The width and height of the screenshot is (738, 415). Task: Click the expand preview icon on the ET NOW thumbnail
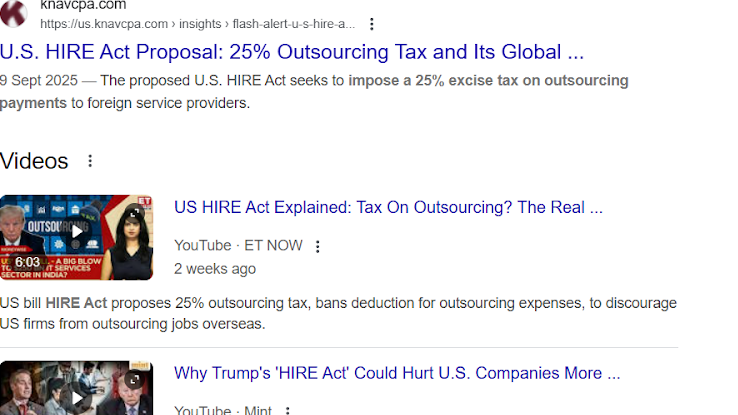(134, 213)
